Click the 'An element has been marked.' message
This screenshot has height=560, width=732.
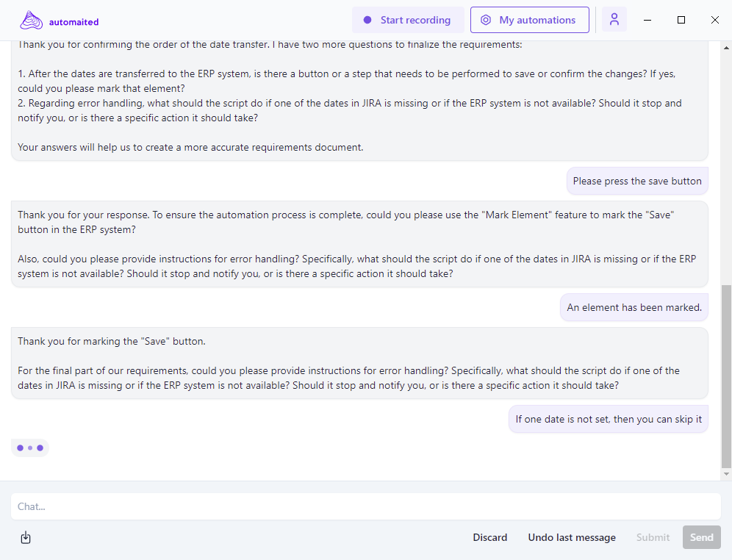634,307
